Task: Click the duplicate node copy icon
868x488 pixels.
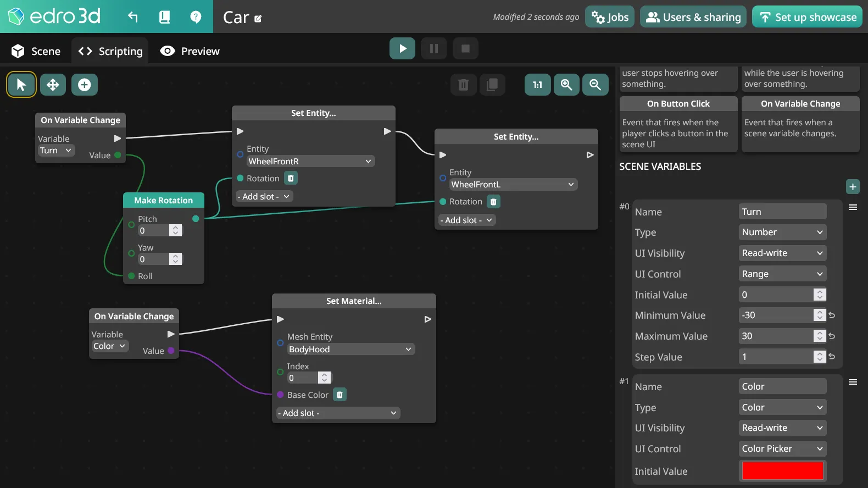Action: coord(492,85)
